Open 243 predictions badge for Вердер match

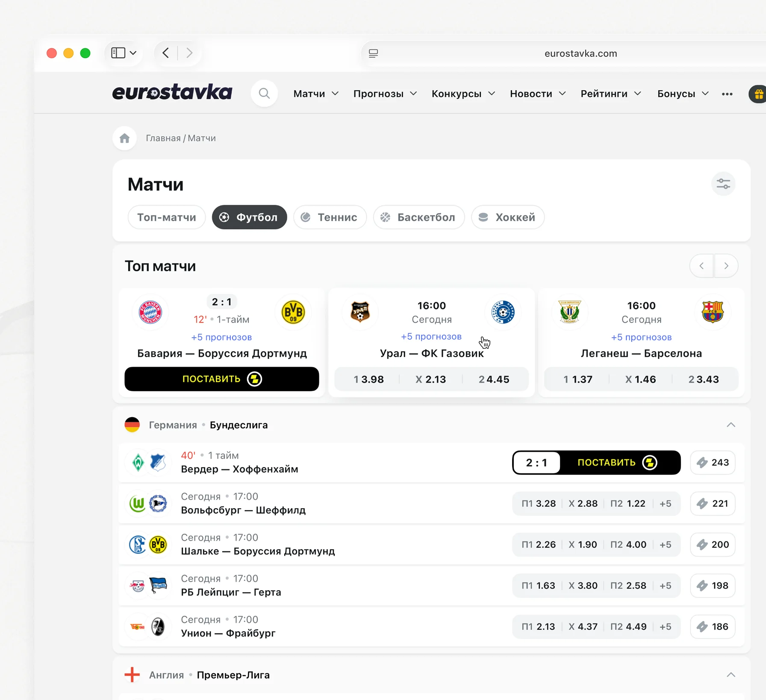(x=713, y=462)
